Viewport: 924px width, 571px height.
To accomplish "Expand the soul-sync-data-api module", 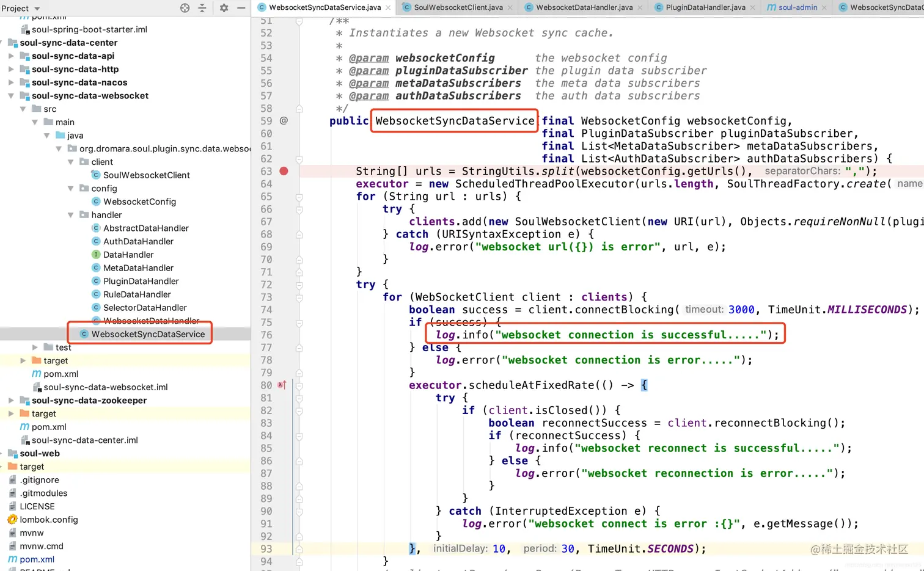I will (11, 56).
